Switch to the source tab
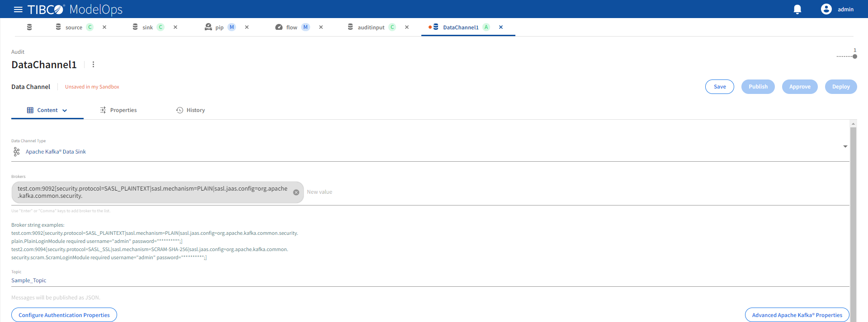The height and width of the screenshot is (322, 868). [x=74, y=27]
